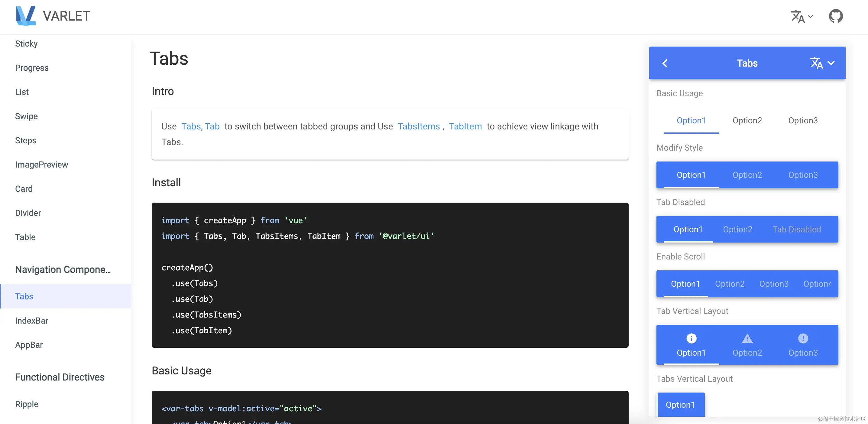Click the TabsItems link in intro
Viewport: 868px width, 424px height.
click(419, 126)
